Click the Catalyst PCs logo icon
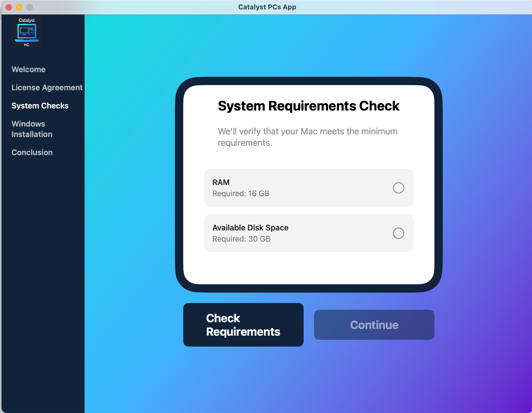 [27, 32]
